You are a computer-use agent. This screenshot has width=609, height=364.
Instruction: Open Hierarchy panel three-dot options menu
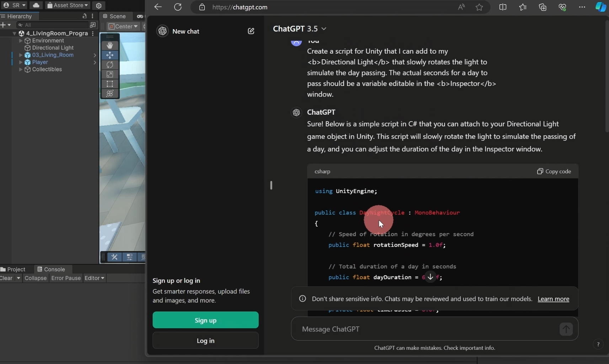tap(92, 16)
